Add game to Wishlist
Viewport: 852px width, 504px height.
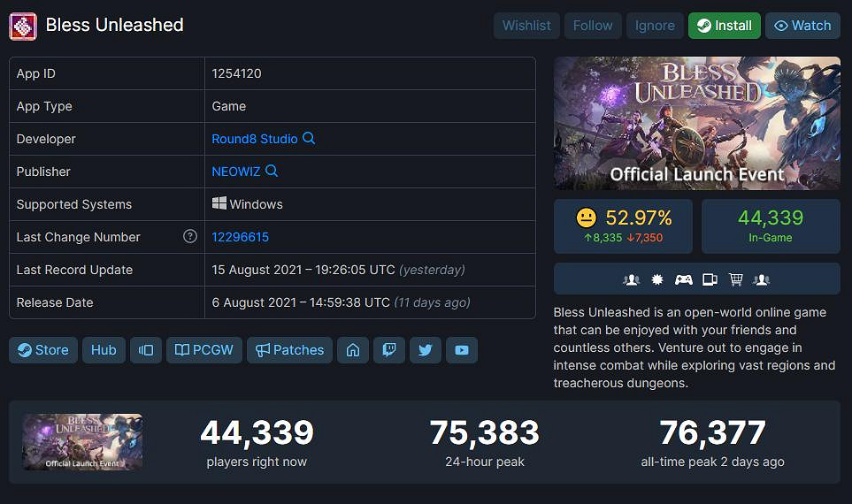(x=526, y=26)
